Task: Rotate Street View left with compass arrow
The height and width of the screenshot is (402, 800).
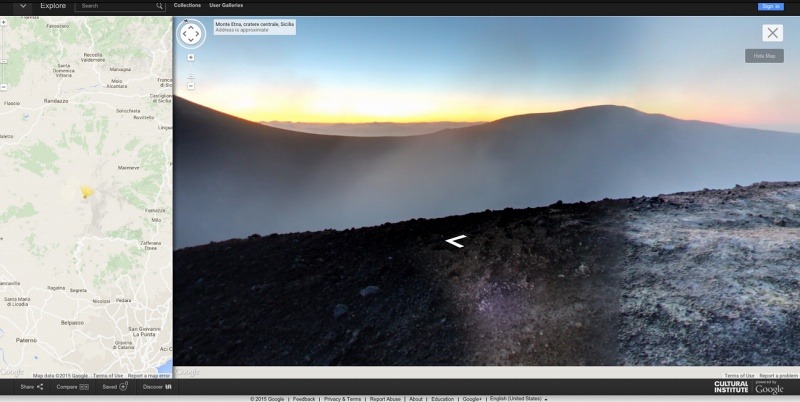Action: (184, 34)
